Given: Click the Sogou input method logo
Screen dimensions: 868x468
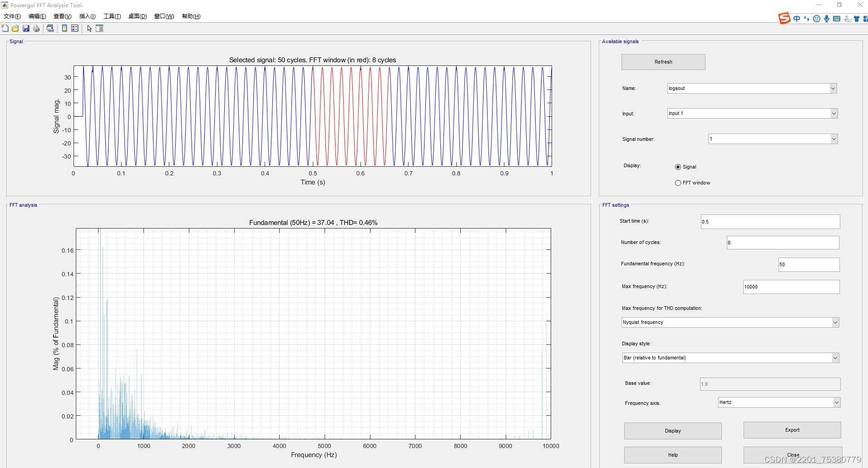Looking at the screenshot, I should pyautogui.click(x=784, y=18).
